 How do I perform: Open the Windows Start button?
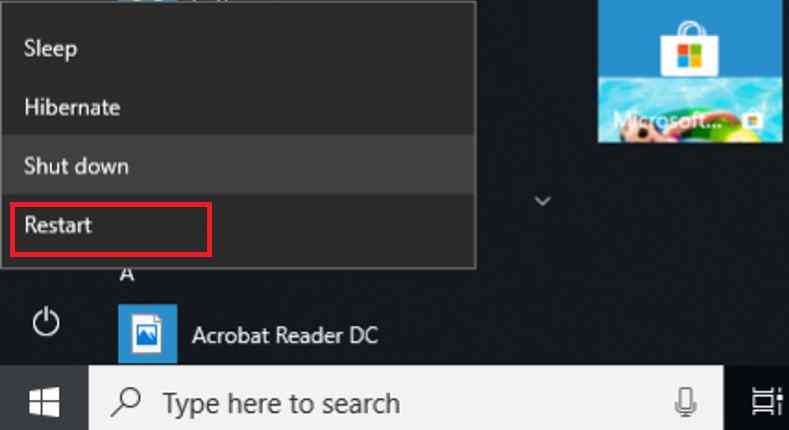[44, 402]
